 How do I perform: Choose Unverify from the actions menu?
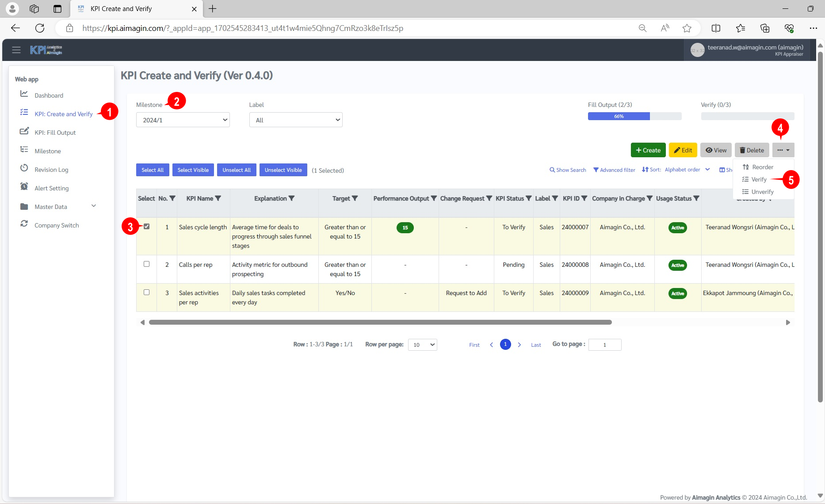coord(762,192)
